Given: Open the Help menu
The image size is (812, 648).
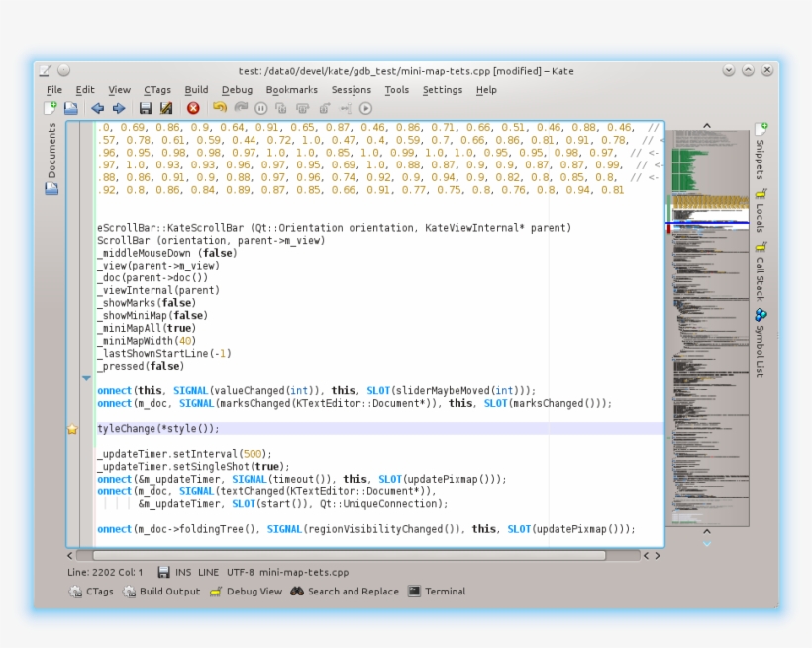Looking at the screenshot, I should click(x=486, y=90).
